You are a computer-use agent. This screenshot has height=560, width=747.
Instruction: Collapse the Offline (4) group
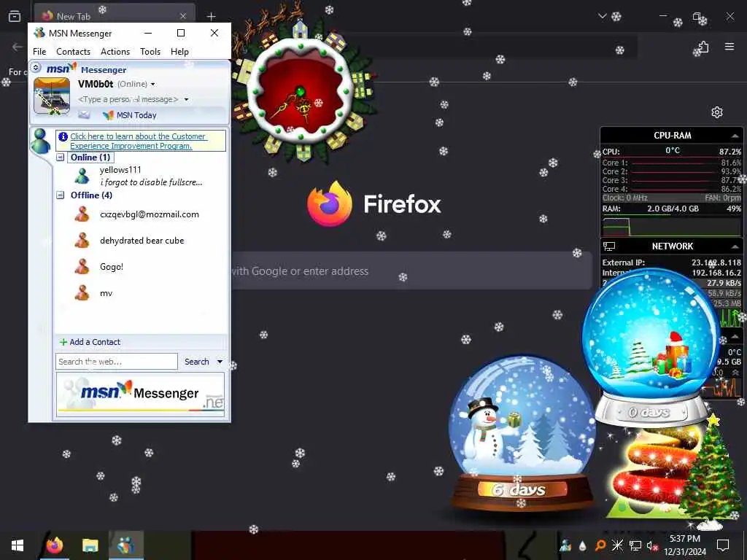coord(61,195)
